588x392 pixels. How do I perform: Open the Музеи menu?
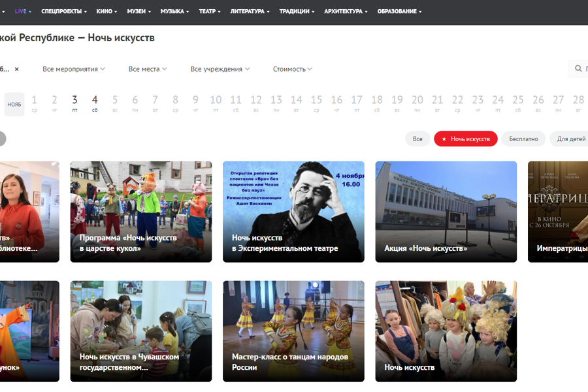[139, 11]
